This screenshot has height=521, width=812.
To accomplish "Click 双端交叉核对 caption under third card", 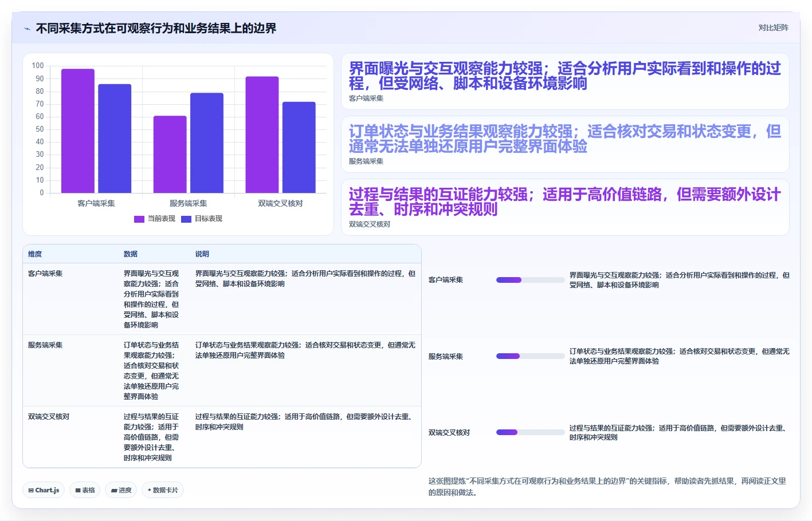I will point(370,224).
